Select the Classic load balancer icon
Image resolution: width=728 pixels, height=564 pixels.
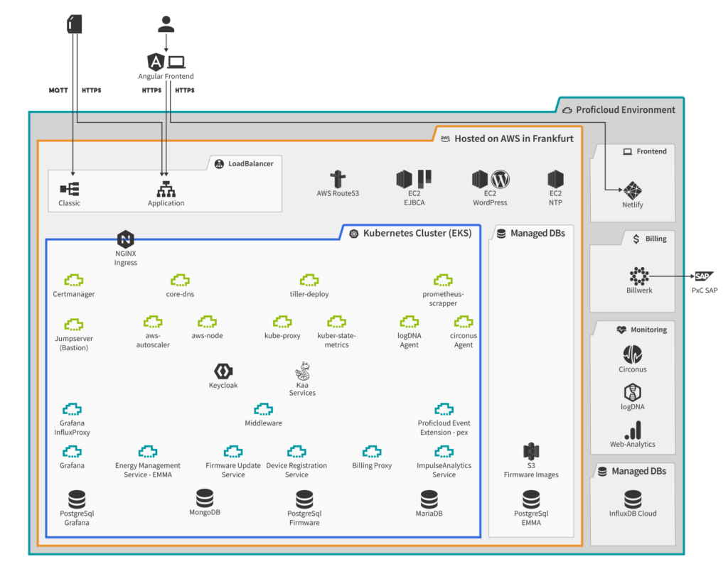click(x=70, y=189)
